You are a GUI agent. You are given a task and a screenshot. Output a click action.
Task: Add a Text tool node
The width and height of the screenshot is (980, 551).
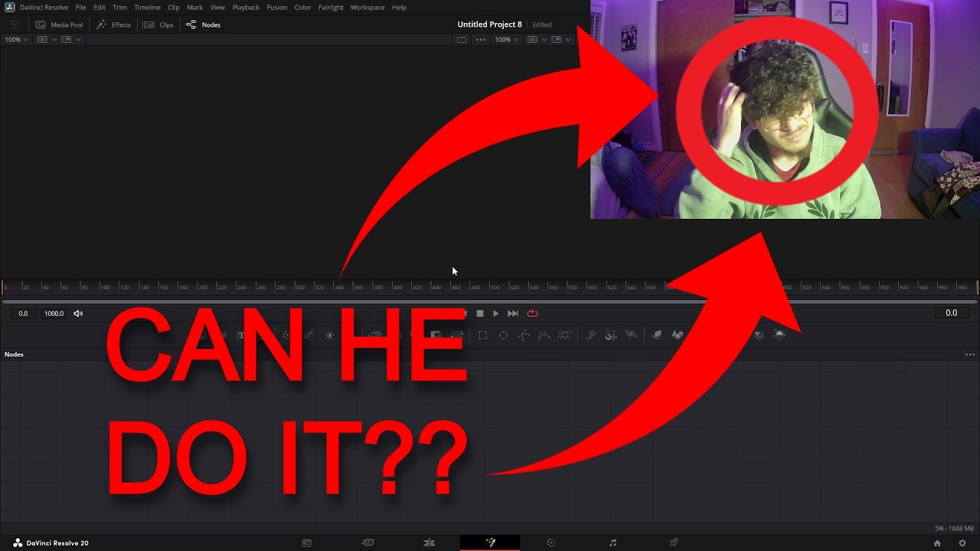click(241, 335)
